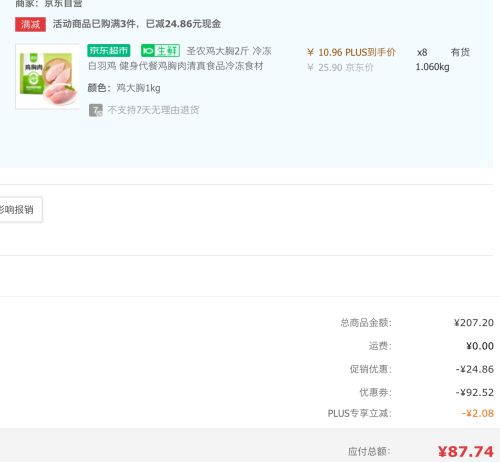
Task: Click the PLUS专享立减 -¥2.08 amount
Action: click(478, 413)
